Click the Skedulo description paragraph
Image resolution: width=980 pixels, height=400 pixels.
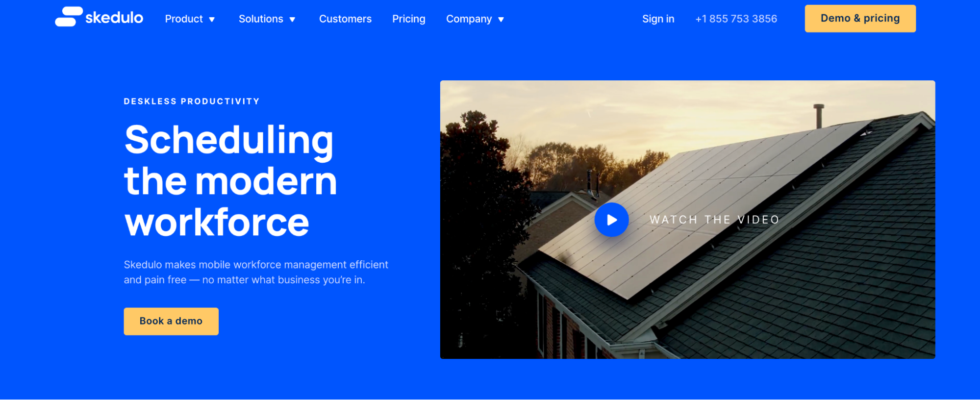[x=256, y=272]
